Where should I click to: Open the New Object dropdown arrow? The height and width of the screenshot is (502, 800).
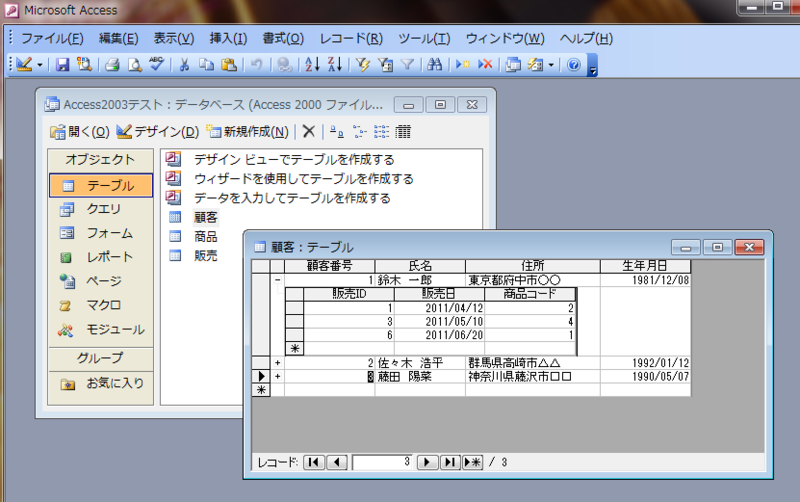point(551,65)
